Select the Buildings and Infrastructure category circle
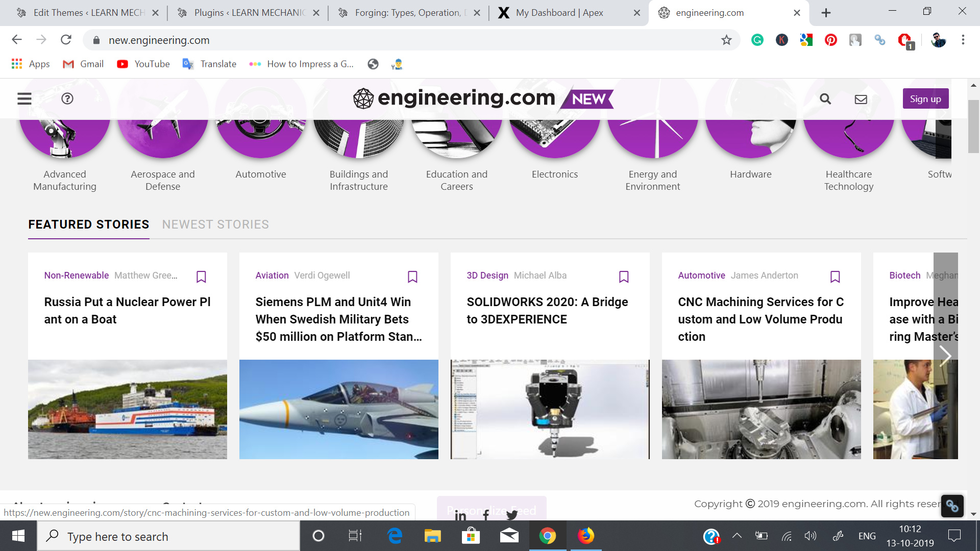 359,138
